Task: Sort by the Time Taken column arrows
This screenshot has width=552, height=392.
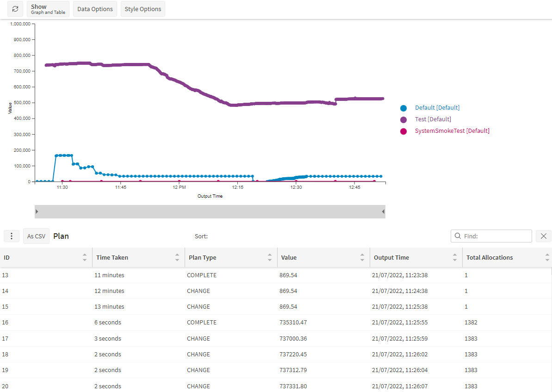Action: pyautogui.click(x=177, y=257)
